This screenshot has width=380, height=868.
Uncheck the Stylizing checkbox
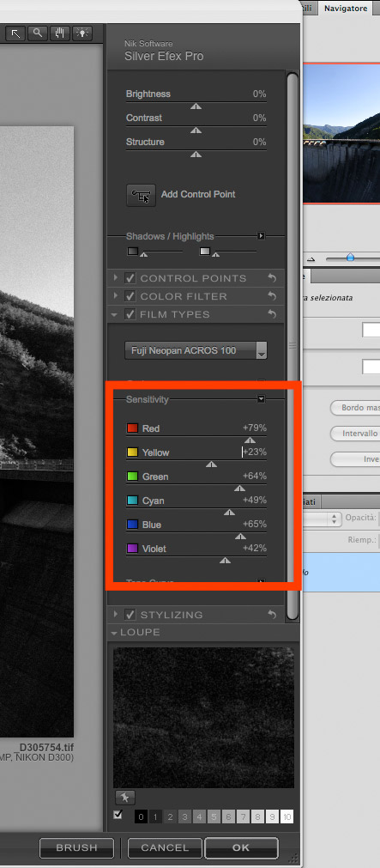tap(130, 614)
